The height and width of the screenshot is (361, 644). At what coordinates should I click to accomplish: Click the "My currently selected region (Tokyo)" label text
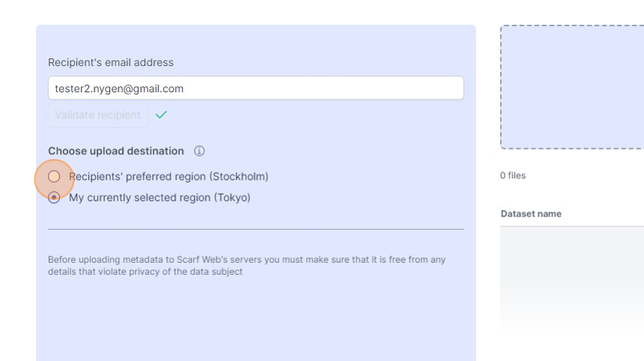point(160,198)
